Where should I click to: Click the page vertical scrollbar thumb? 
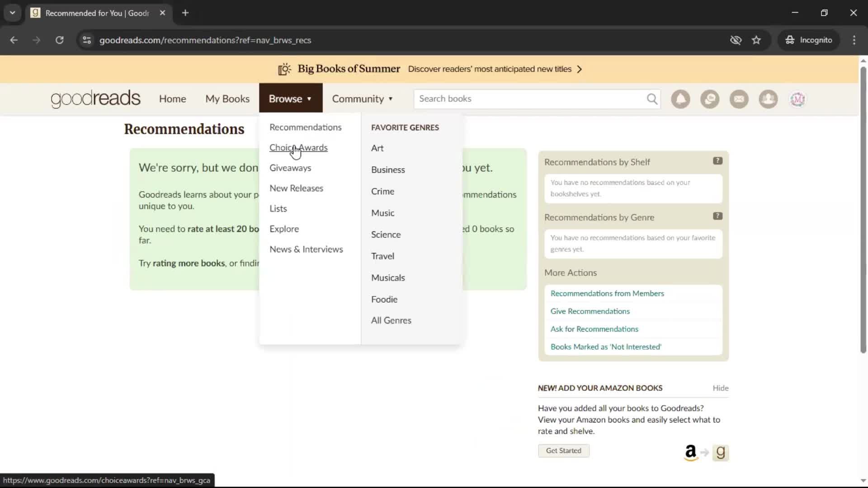coord(863,210)
